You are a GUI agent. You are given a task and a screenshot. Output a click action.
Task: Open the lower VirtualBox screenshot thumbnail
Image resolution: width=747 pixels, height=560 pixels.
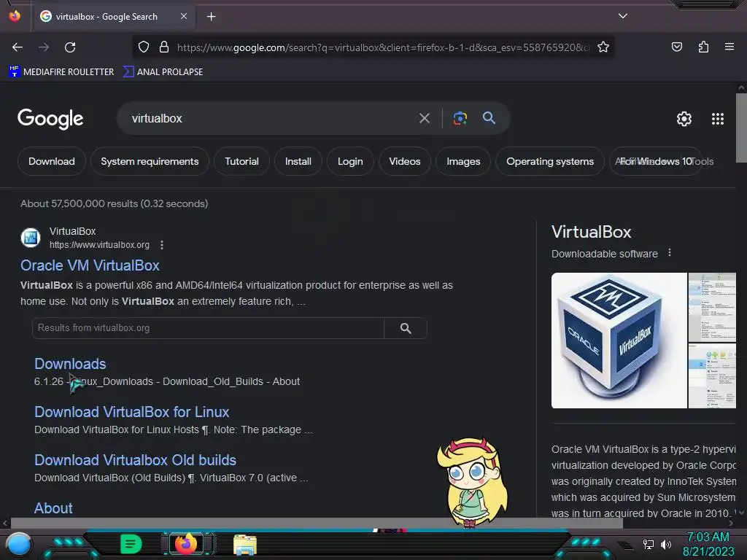pos(712,376)
